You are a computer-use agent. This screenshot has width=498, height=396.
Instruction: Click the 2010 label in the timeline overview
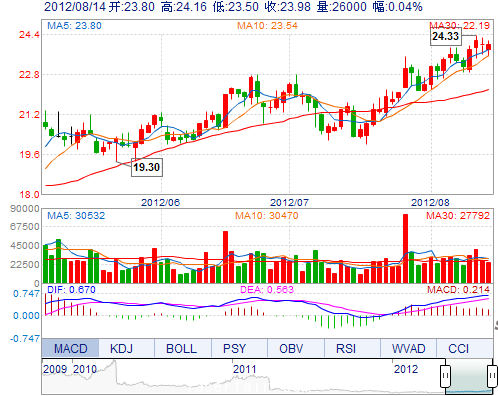85,369
